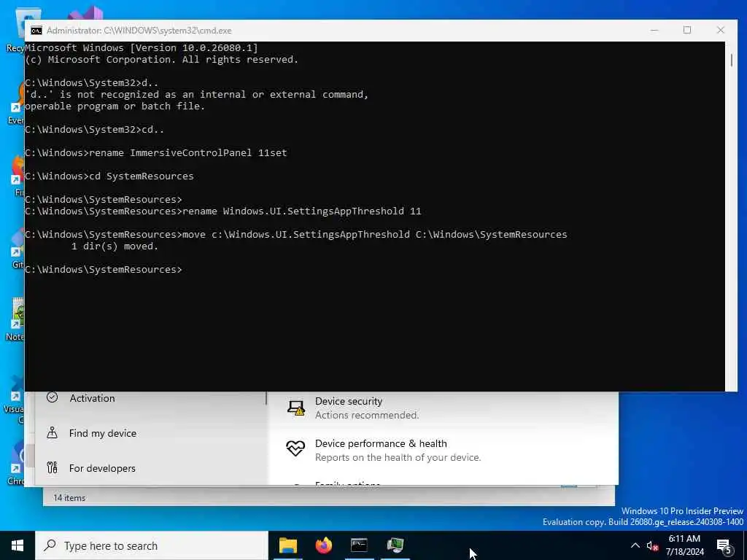
Task: Click 'Reports on the health of your device.'
Action: [398, 458]
